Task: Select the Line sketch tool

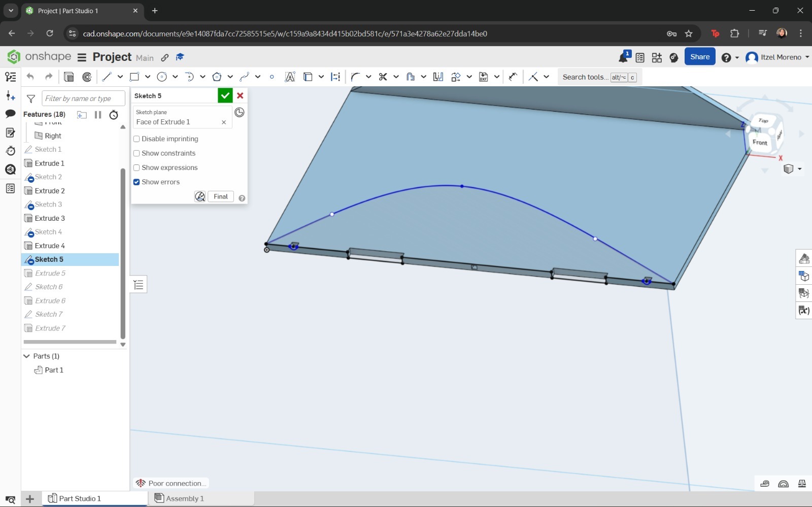Action: tap(107, 77)
